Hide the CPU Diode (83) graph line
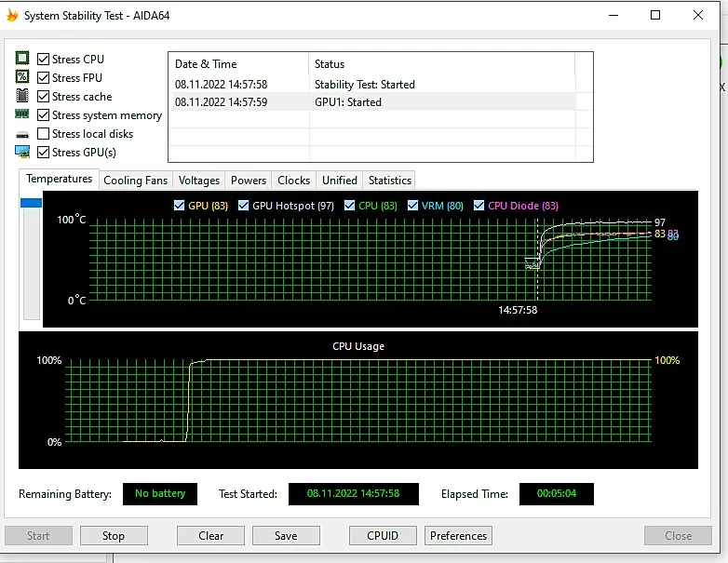 pyautogui.click(x=479, y=205)
